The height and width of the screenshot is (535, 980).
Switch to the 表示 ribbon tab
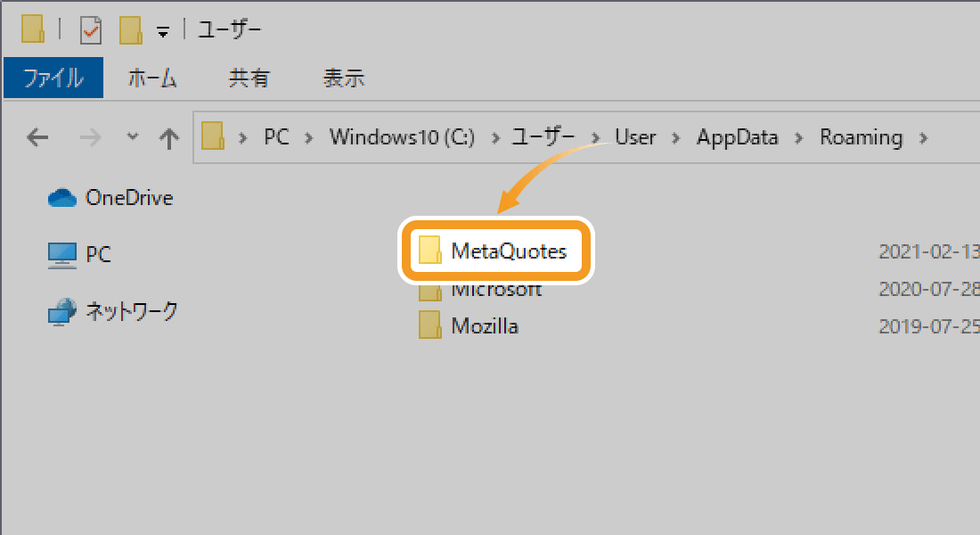[343, 78]
